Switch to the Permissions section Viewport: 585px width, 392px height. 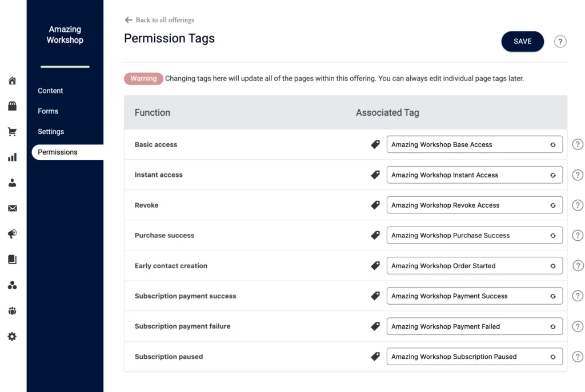[x=57, y=152]
